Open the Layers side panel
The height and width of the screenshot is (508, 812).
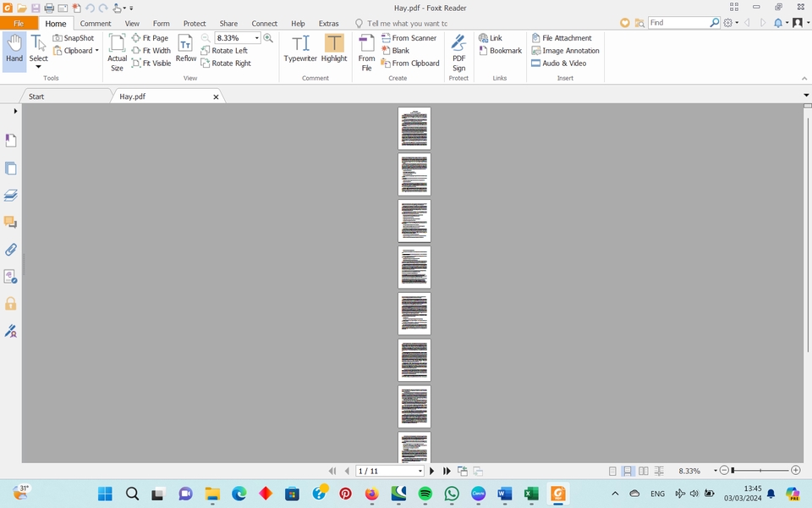tap(10, 196)
